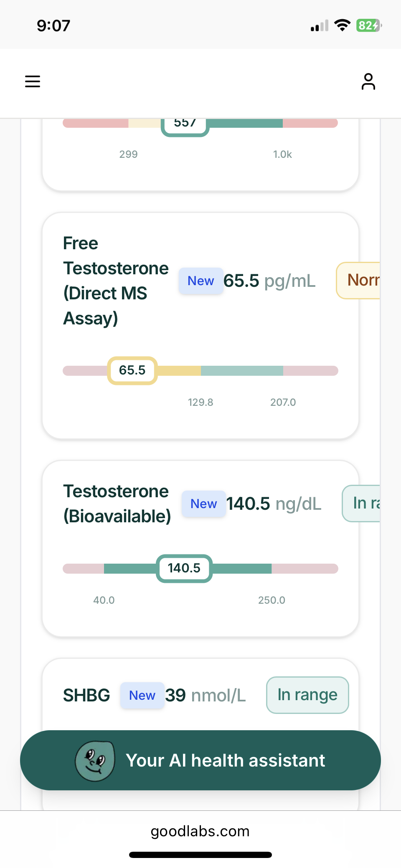Screen dimensions: 401x868
Task: Tap New badge on Free Testosterone
Action: pyautogui.click(x=201, y=281)
